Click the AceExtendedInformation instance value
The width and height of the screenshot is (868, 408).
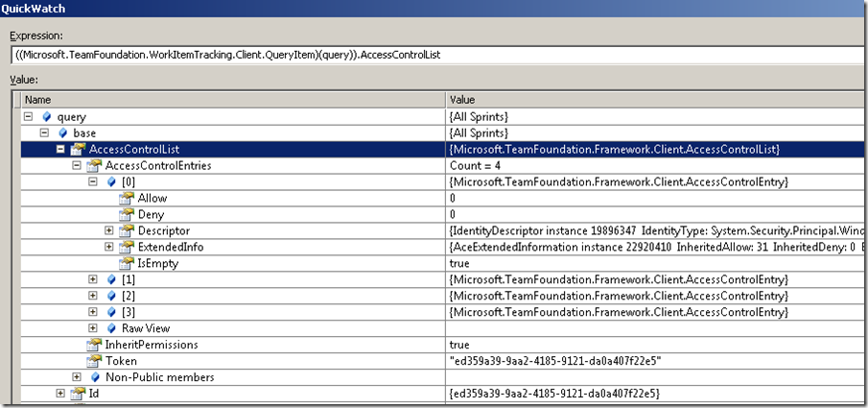(x=658, y=247)
